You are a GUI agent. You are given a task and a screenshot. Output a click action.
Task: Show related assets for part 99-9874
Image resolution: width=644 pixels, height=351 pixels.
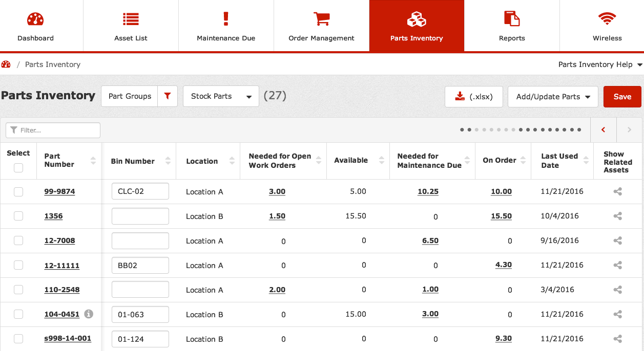click(x=617, y=191)
